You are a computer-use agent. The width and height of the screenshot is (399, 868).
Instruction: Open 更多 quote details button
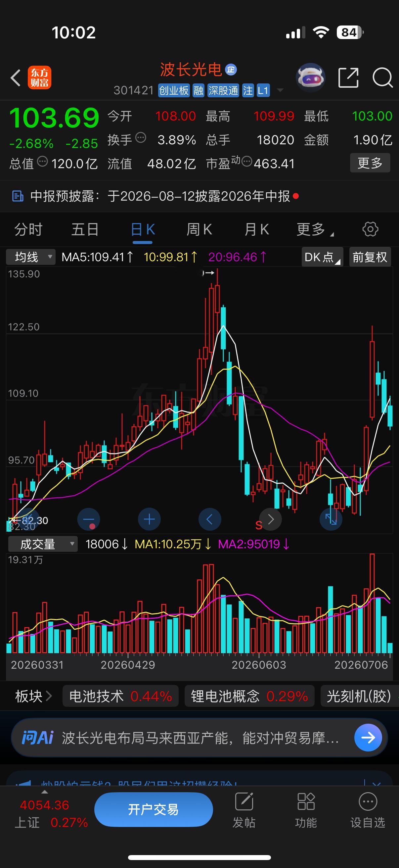pos(370,163)
